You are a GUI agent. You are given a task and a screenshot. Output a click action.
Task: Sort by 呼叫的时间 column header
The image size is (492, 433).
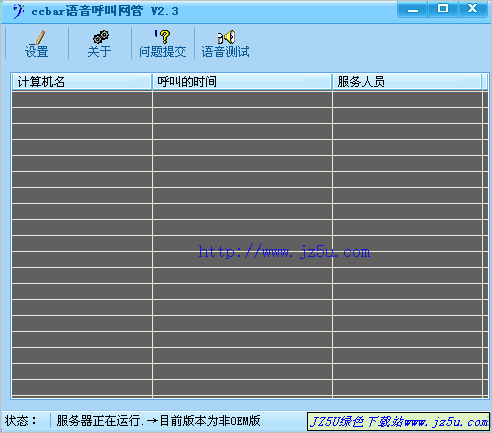click(242, 82)
